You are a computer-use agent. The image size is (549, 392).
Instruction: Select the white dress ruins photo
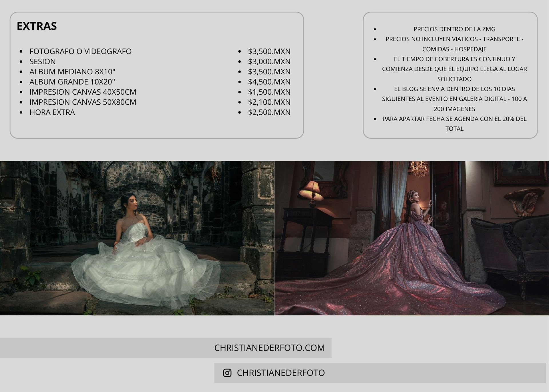[x=137, y=238]
